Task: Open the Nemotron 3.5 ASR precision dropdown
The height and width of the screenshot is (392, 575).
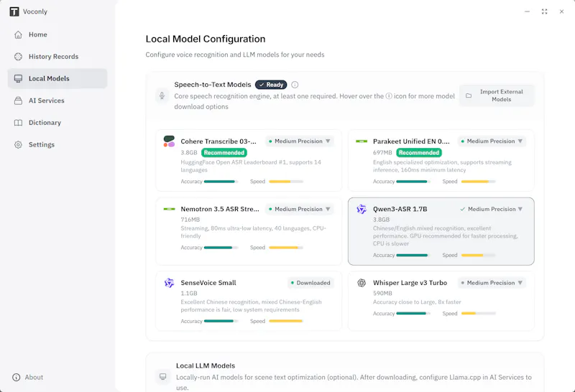Action: pyautogui.click(x=299, y=209)
